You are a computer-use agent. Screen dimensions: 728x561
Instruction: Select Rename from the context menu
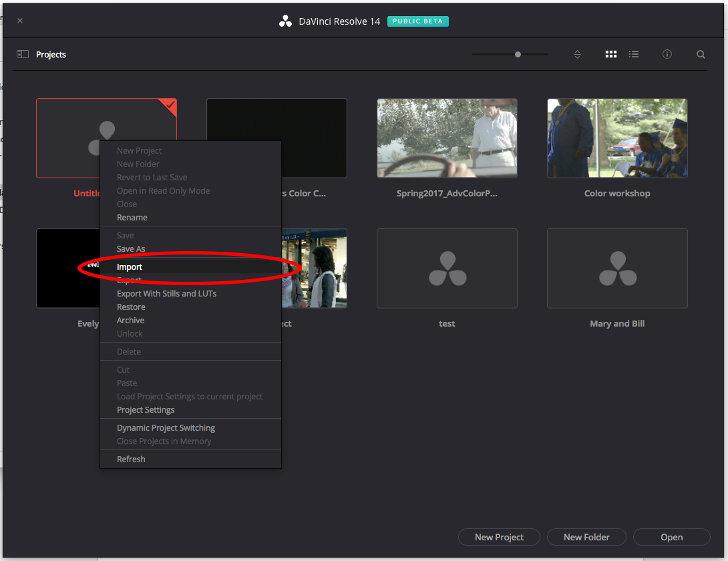(x=132, y=217)
